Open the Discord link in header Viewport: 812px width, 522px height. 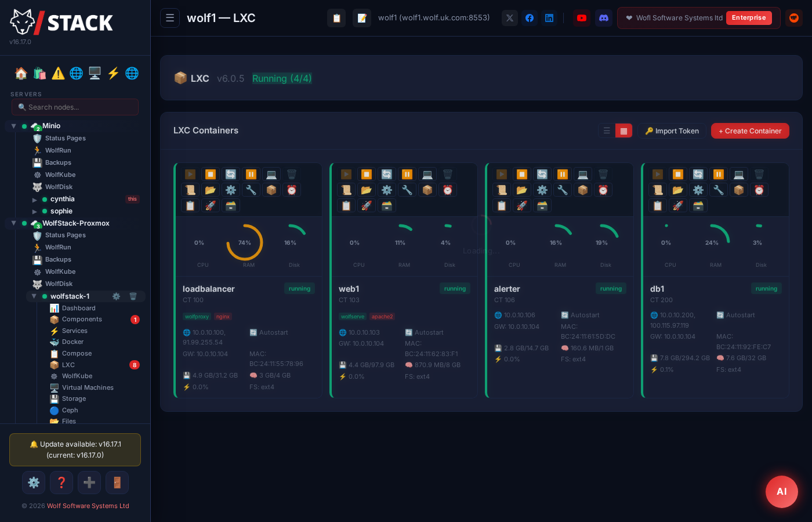pos(604,18)
